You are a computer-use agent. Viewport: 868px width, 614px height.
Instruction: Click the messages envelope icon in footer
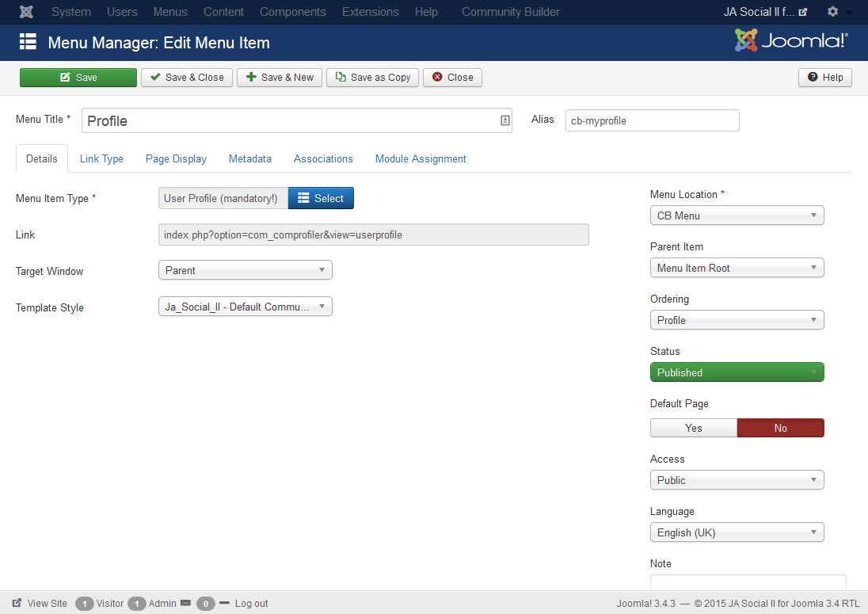click(186, 603)
